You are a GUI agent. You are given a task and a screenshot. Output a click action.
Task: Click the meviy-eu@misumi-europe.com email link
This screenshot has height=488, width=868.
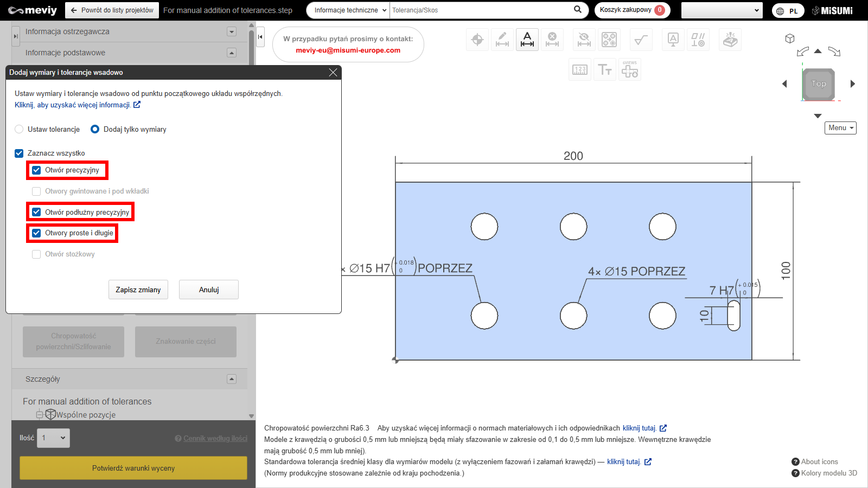click(348, 50)
